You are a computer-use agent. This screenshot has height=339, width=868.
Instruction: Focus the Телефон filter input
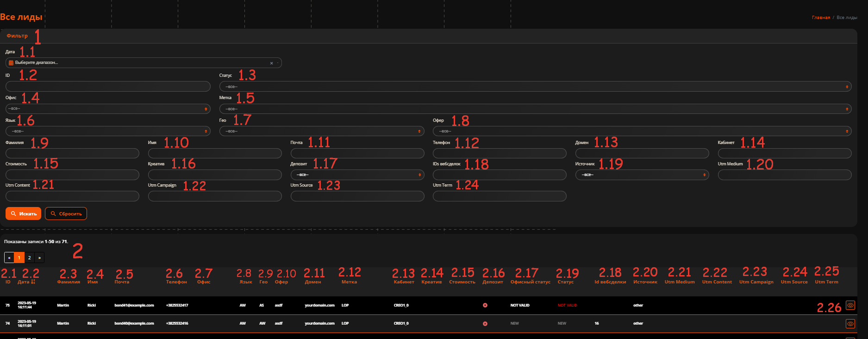pyautogui.click(x=500, y=153)
